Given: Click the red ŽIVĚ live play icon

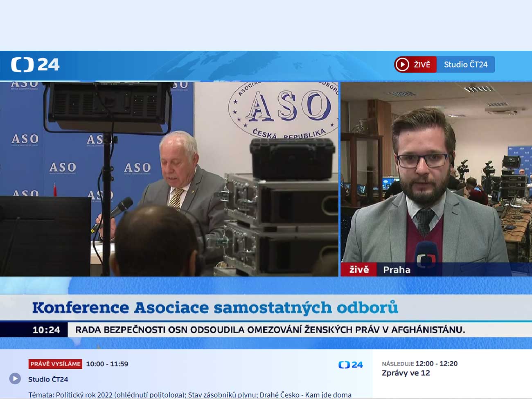Looking at the screenshot, I should tap(402, 65).
